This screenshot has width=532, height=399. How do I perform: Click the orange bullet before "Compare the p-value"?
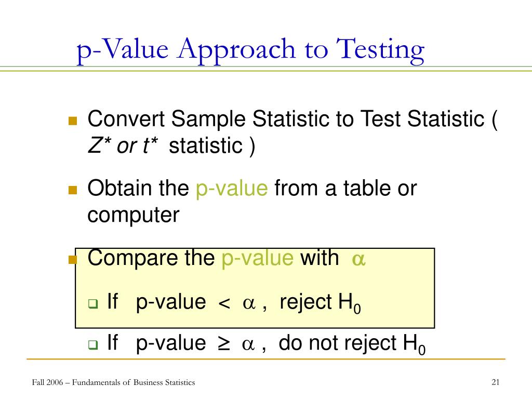73,259
